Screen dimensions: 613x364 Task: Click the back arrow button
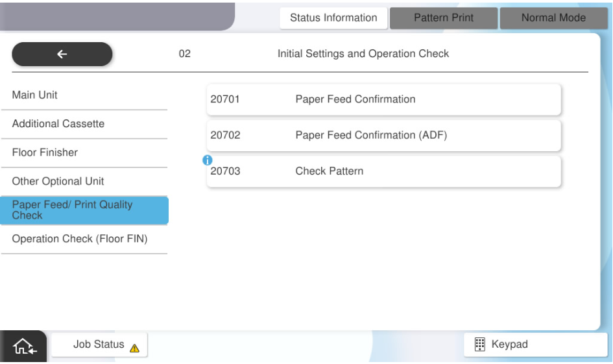pos(62,55)
